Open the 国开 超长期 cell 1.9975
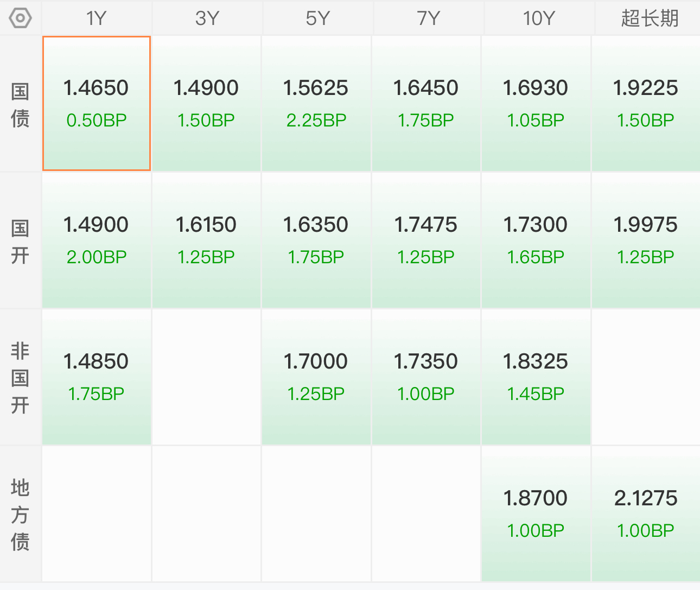Screen dimensions: 700x590 point(646,240)
